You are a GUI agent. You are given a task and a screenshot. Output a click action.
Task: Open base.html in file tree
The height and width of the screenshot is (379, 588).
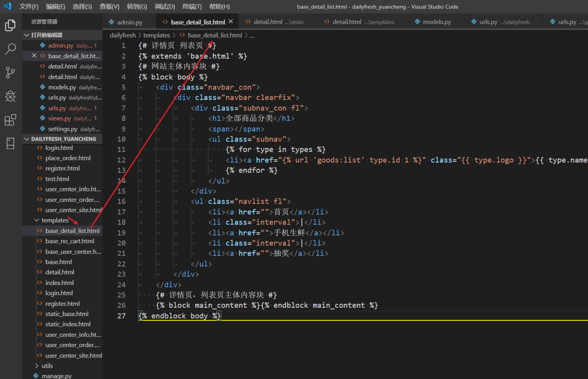(62, 262)
